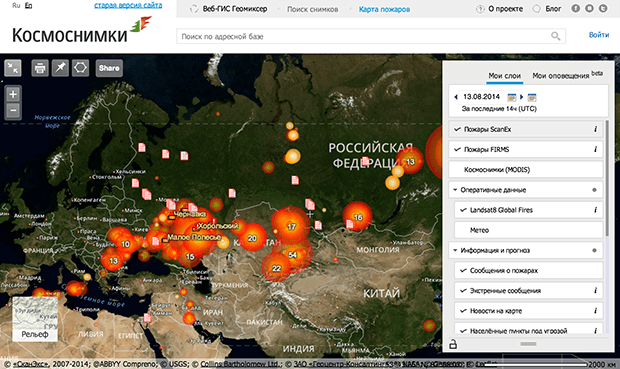Show info for Пожары ScanEx layer
620x369 pixels.
[595, 129]
